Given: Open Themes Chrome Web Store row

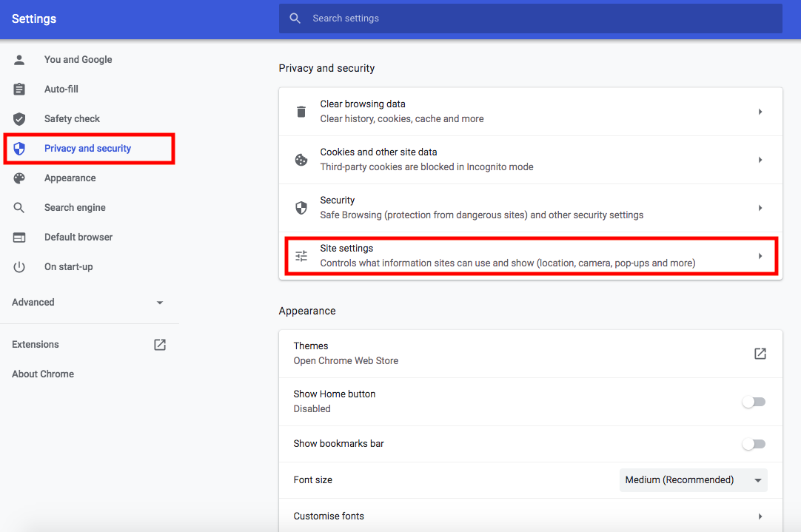Looking at the screenshot, I should pos(530,353).
